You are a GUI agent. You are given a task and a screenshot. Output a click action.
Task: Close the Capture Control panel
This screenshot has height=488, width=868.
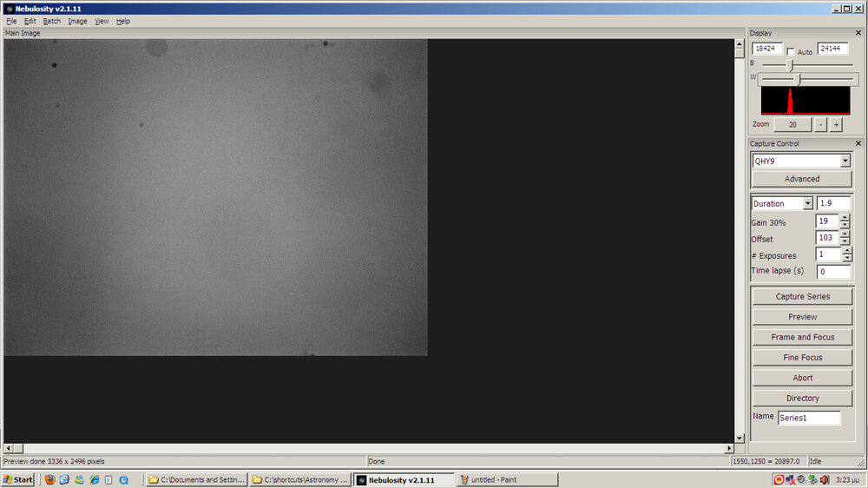(858, 143)
